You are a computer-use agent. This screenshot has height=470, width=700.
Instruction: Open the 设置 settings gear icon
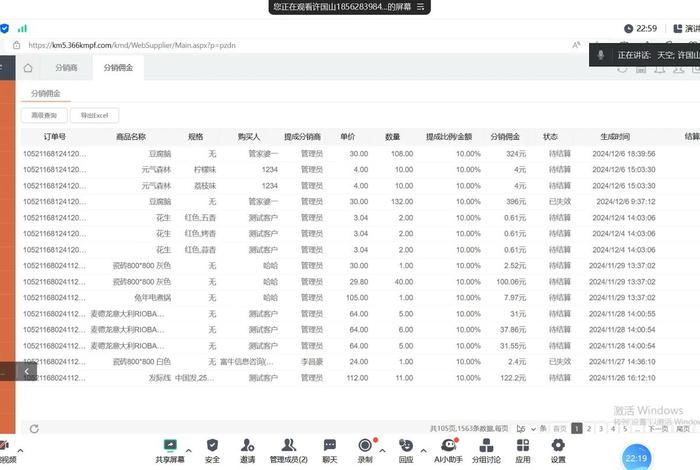click(x=558, y=445)
